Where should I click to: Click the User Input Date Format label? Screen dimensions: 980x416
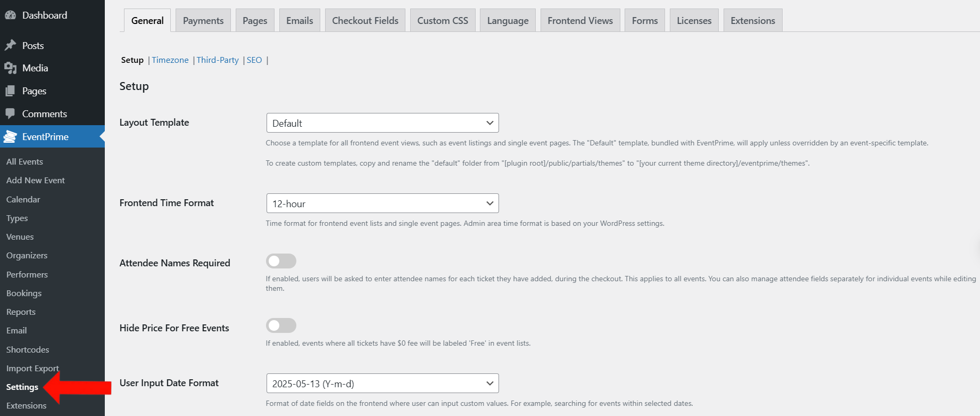169,382
